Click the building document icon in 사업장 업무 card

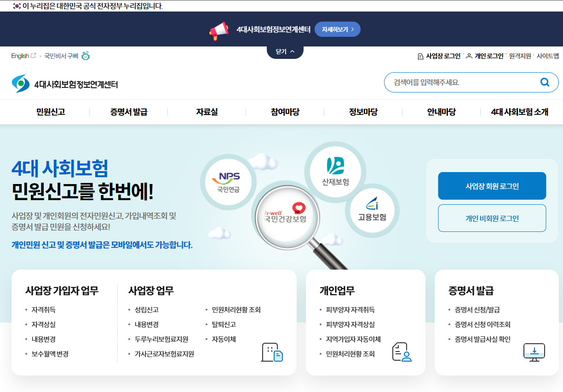click(x=272, y=352)
